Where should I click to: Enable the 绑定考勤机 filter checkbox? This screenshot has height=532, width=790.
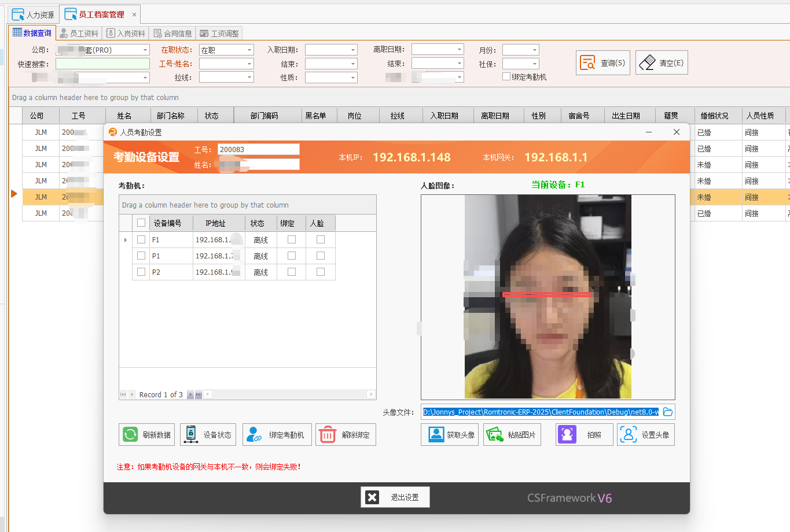506,76
